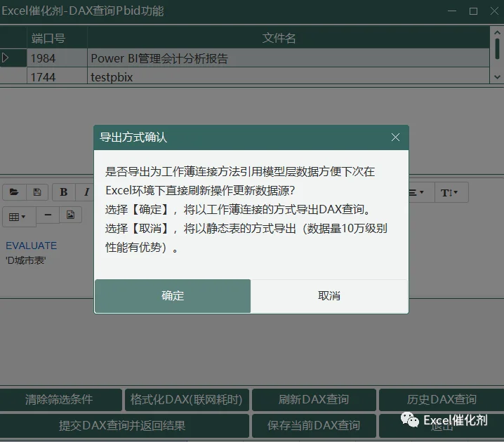Maximize the Excel催化剂 window
The image size is (504, 442).
[473, 11]
